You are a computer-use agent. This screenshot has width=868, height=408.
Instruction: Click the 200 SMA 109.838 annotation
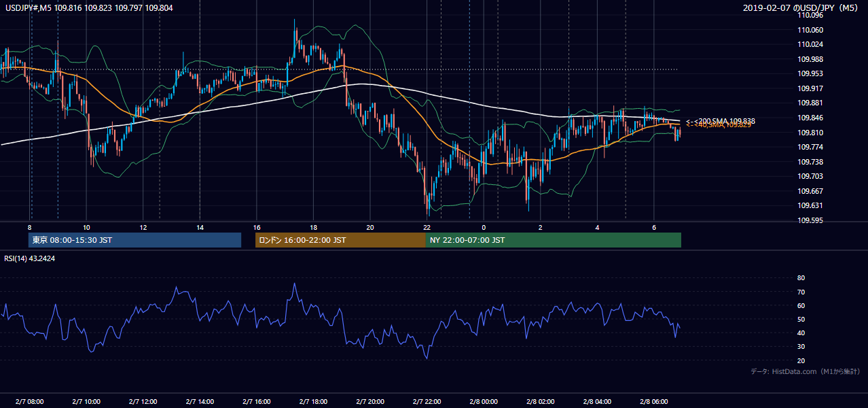[720, 120]
